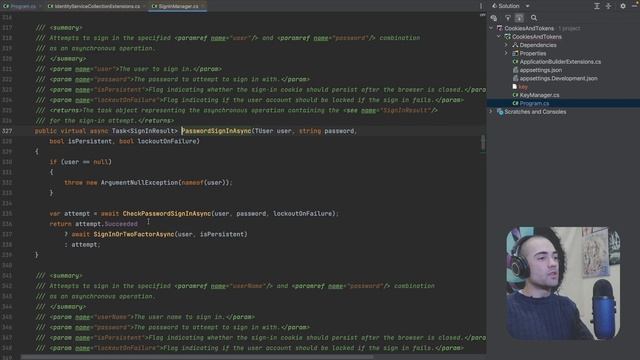Image resolution: width=640 pixels, height=360 pixels.
Task: Click CheckPasswordSignInAsync in the code
Action: point(167,213)
